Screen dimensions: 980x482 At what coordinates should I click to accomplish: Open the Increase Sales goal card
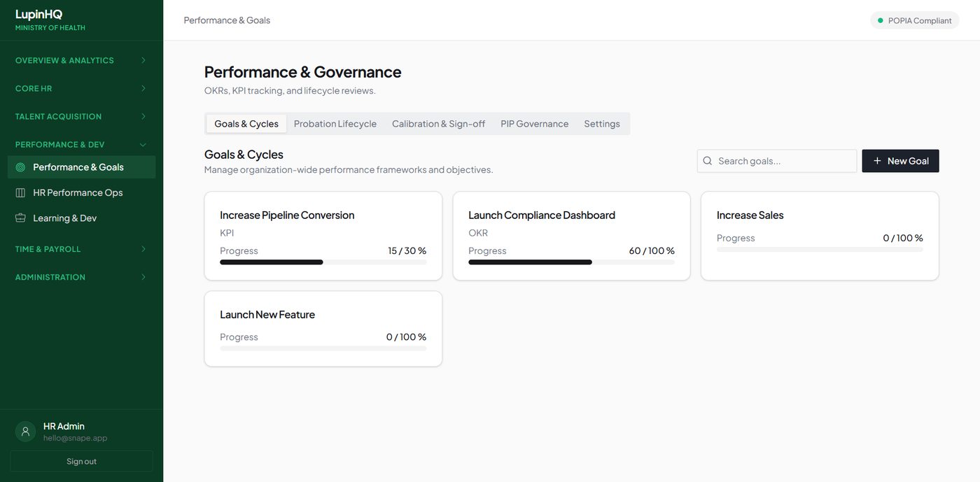pyautogui.click(x=820, y=236)
